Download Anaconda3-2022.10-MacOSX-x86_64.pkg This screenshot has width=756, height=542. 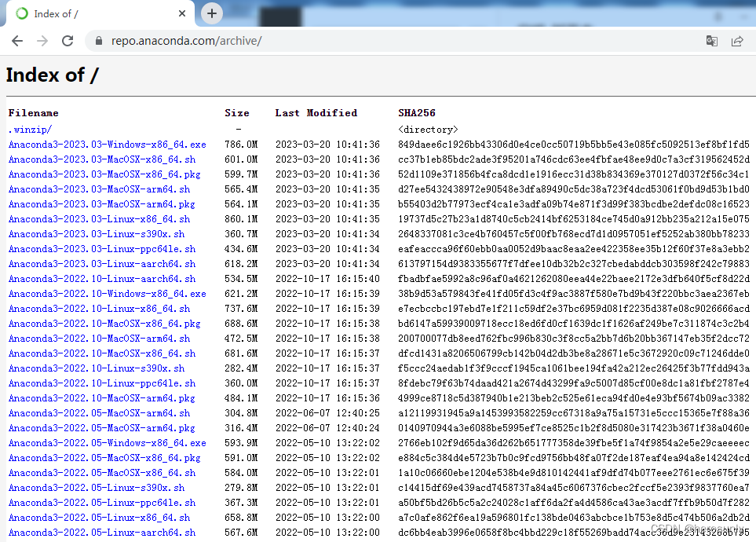pyautogui.click(x=104, y=324)
